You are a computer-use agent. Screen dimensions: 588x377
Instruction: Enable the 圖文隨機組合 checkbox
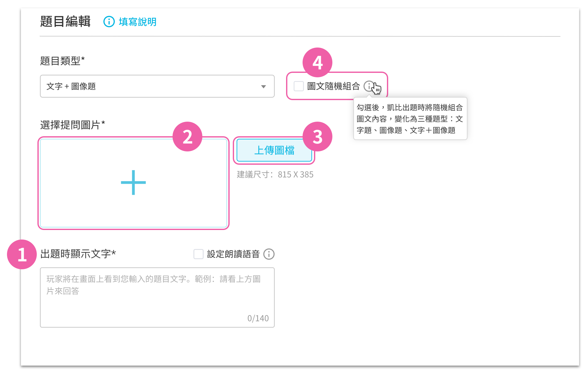[x=299, y=86]
